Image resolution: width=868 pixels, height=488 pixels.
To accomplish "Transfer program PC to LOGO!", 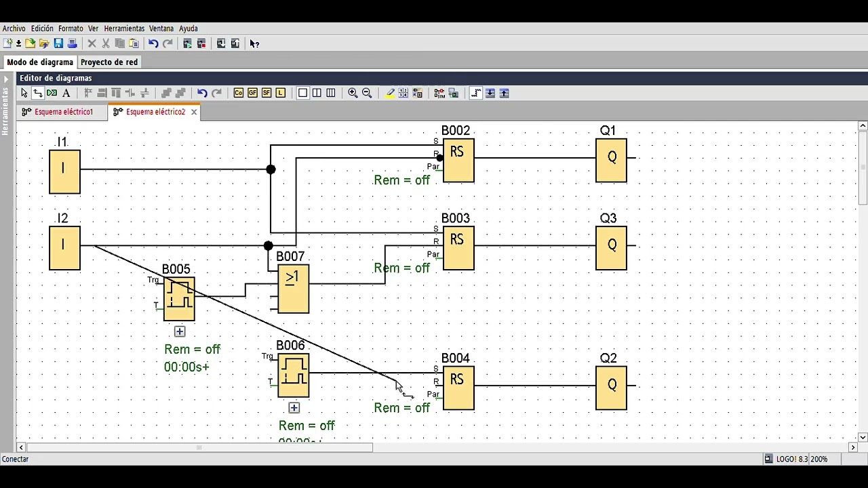I will click(x=220, y=43).
